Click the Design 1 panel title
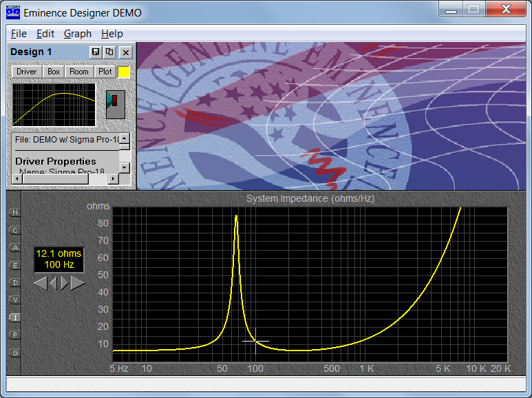Screen dimensions: 532x398 click(31, 52)
